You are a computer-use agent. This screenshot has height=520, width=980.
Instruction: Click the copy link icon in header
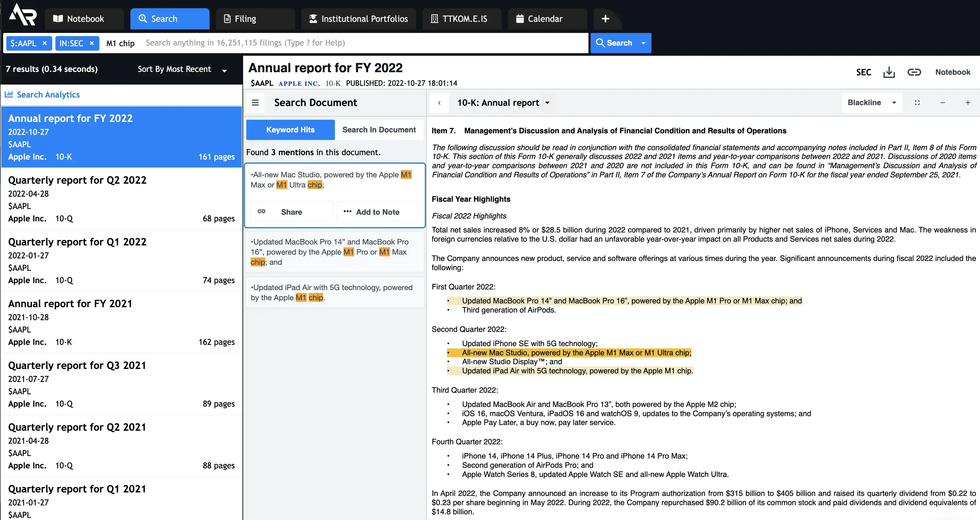914,72
